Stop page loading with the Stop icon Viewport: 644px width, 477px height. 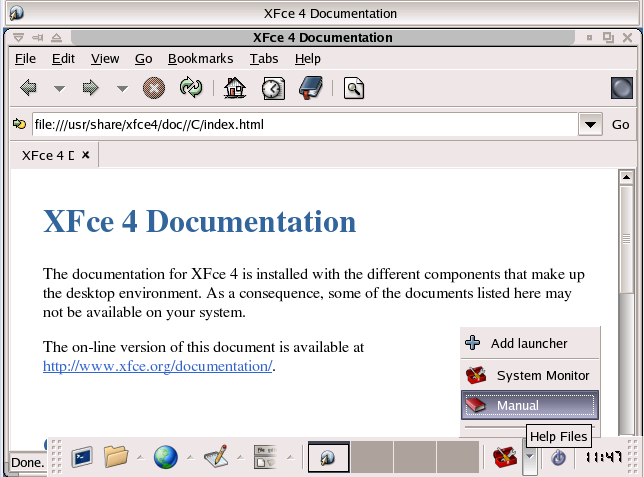153,88
